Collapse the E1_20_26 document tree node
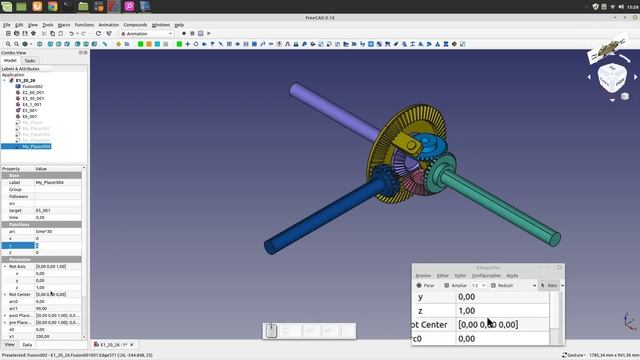Viewport: 640px width, 360px height. pos(4,80)
